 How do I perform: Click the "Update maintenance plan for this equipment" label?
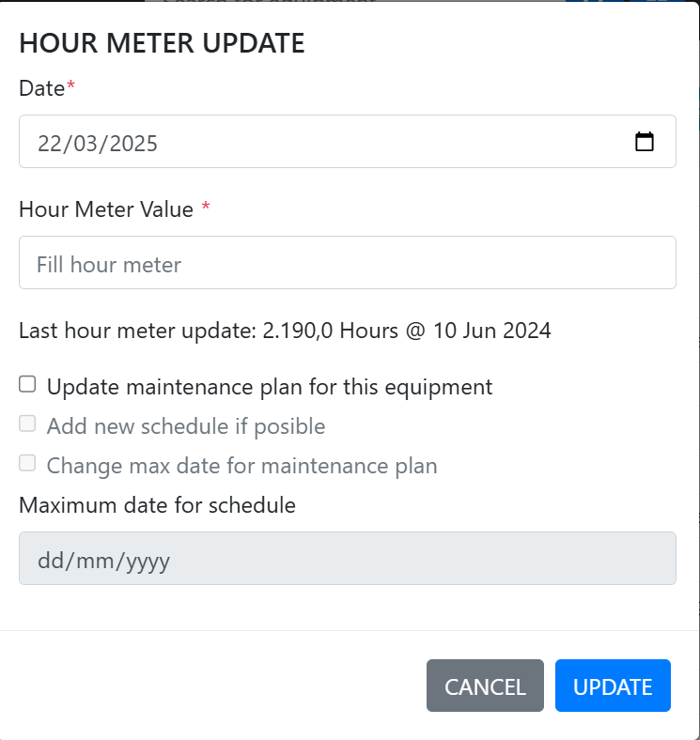tap(270, 387)
